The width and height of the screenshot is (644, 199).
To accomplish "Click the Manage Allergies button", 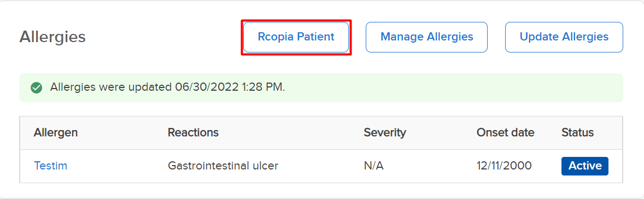I will (427, 37).
